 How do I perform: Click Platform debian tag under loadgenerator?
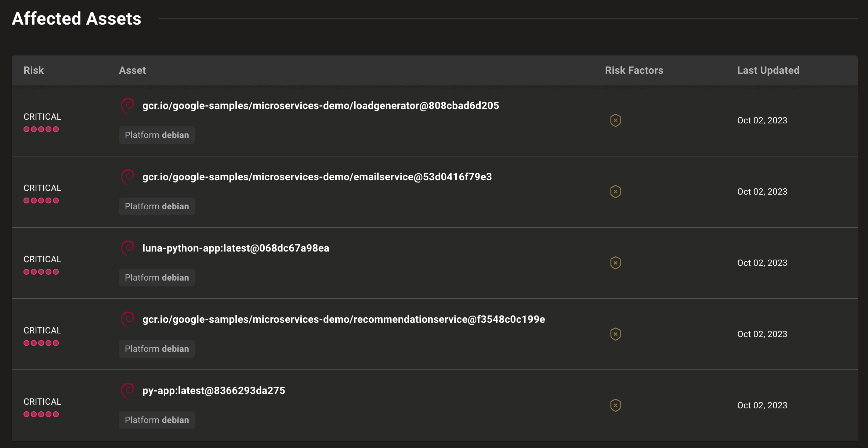(157, 135)
